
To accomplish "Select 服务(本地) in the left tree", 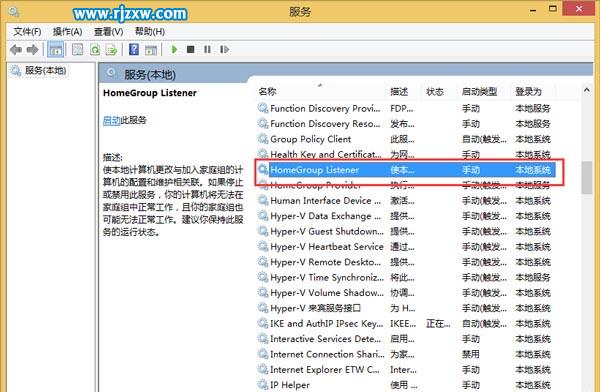I will (x=45, y=70).
